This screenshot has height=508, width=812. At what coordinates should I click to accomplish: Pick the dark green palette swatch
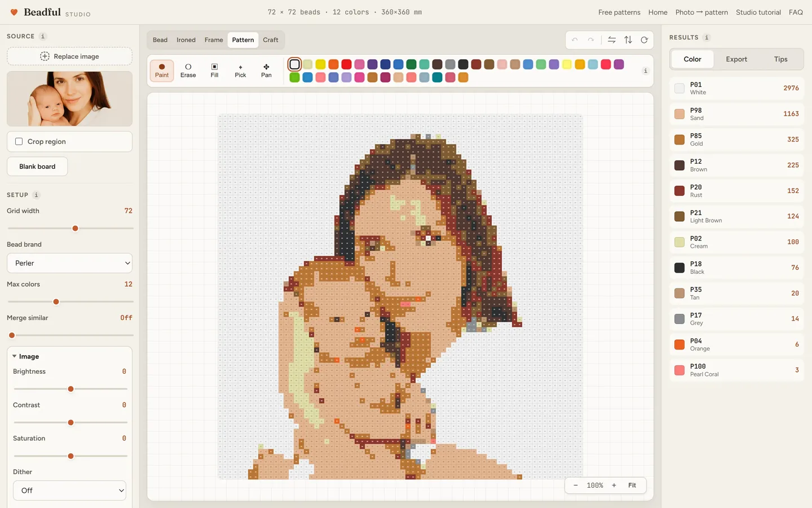411,64
